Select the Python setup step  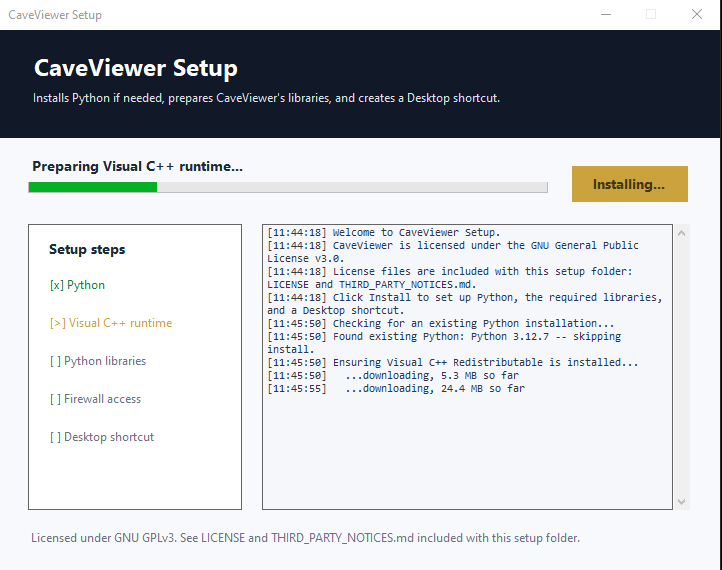click(x=77, y=285)
